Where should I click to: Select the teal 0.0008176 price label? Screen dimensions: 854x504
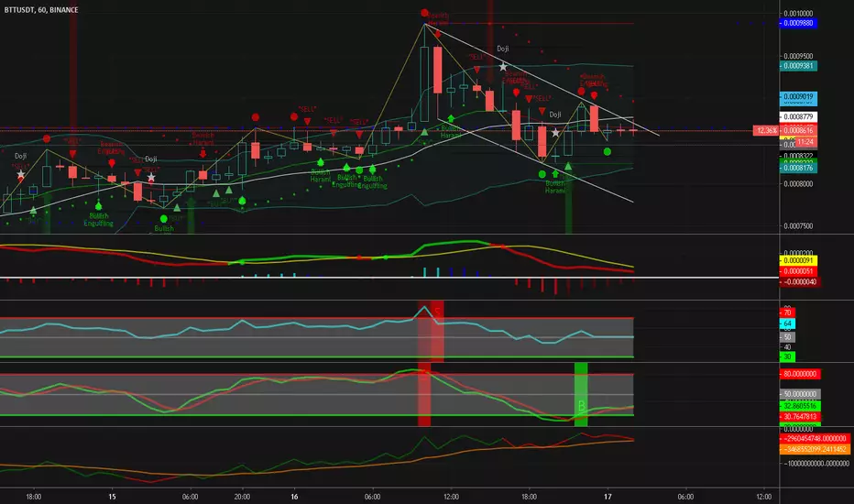point(798,169)
